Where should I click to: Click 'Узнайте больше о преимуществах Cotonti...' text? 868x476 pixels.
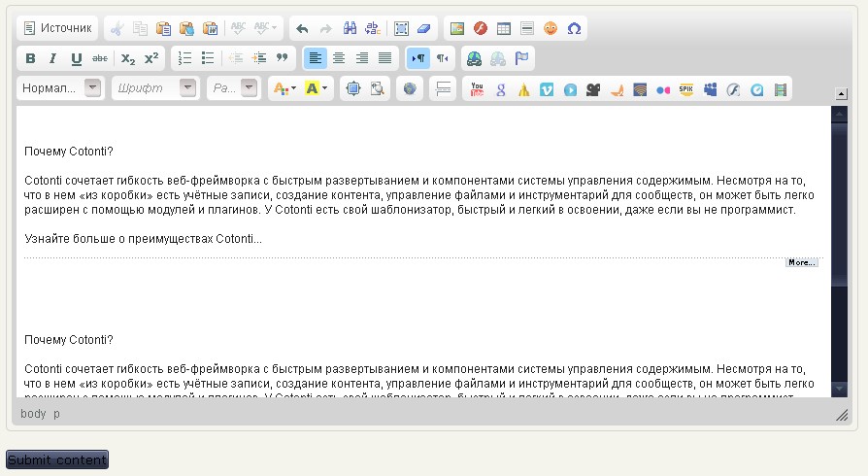tap(143, 239)
